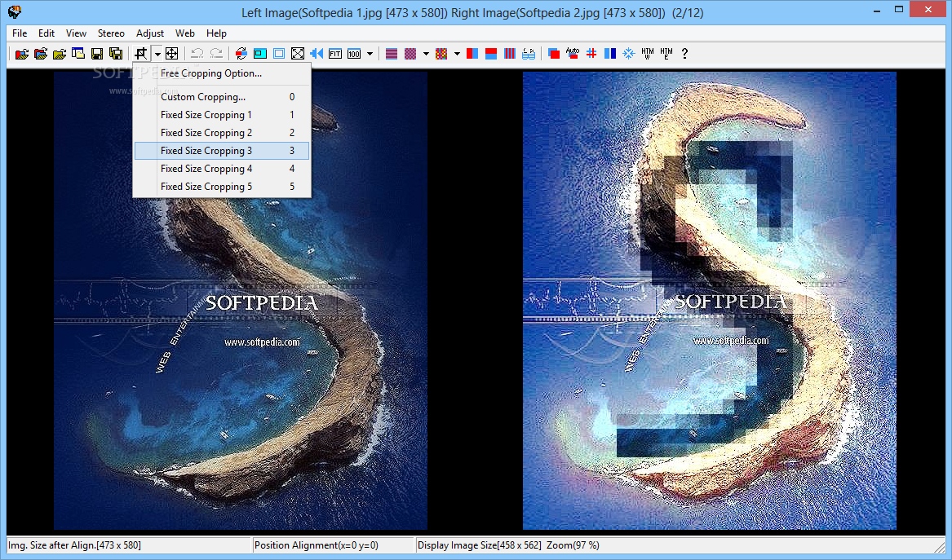Image resolution: width=952 pixels, height=560 pixels.
Task: Select red-blue side-by-side stereo icon
Action: pyautogui.click(x=472, y=53)
